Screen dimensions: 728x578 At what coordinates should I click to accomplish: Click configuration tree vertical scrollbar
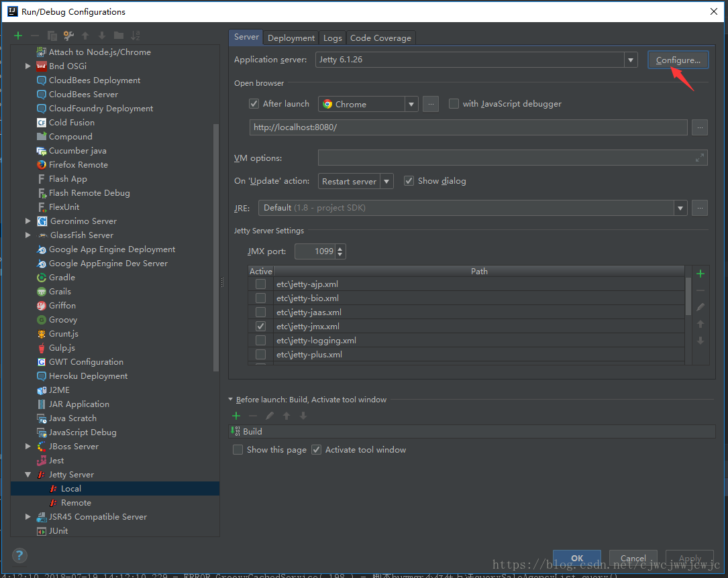tap(216, 247)
